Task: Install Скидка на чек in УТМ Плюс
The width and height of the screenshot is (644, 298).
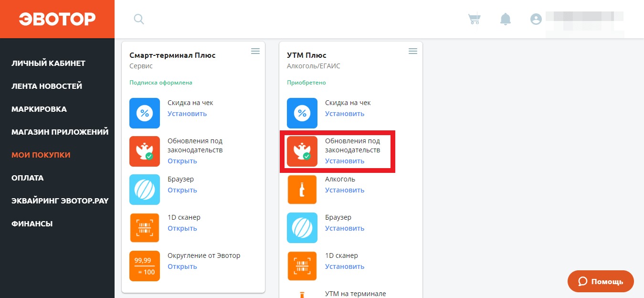Action: click(x=345, y=114)
